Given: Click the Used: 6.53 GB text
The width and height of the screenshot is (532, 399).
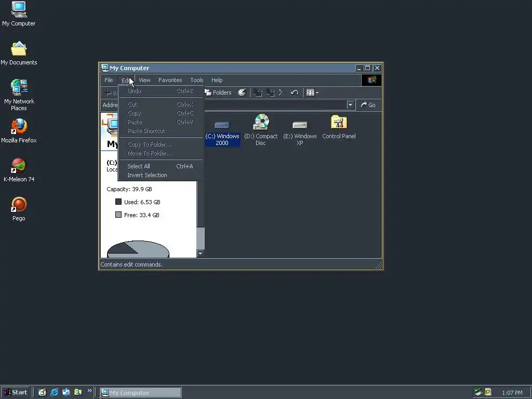Looking at the screenshot, I should coord(142,202).
